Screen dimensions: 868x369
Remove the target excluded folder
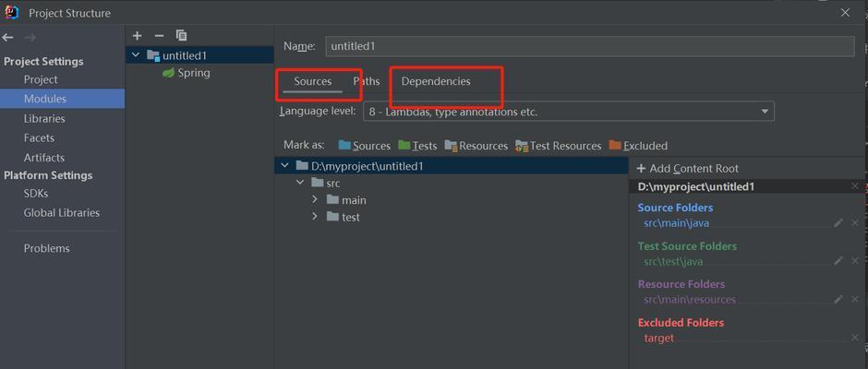click(854, 338)
